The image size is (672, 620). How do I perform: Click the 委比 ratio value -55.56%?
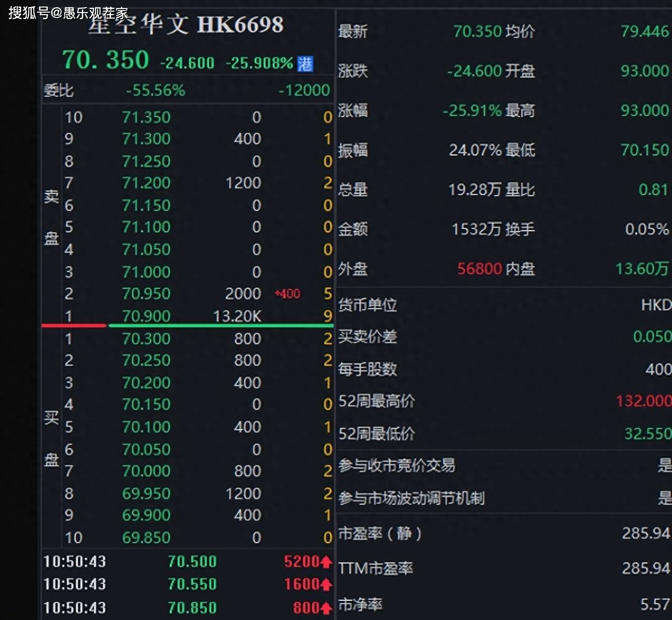(x=156, y=90)
